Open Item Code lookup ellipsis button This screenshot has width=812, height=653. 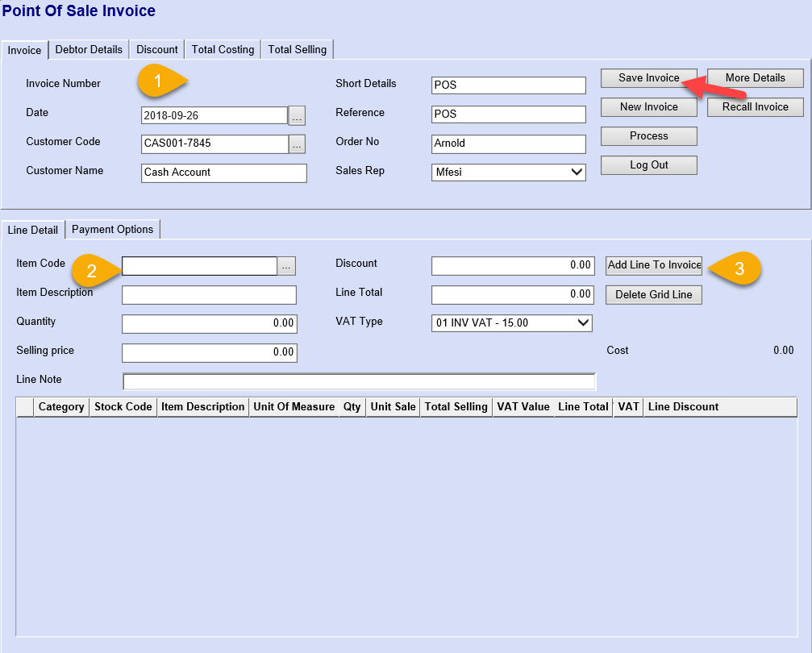[287, 266]
